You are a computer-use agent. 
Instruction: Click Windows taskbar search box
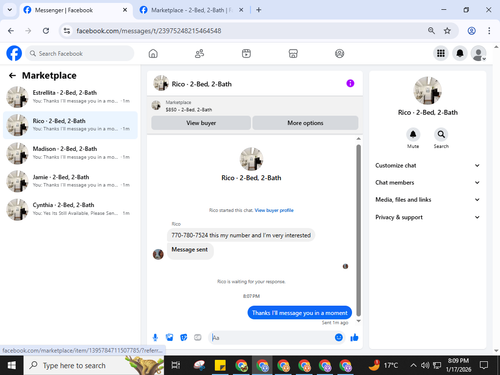click(94, 366)
